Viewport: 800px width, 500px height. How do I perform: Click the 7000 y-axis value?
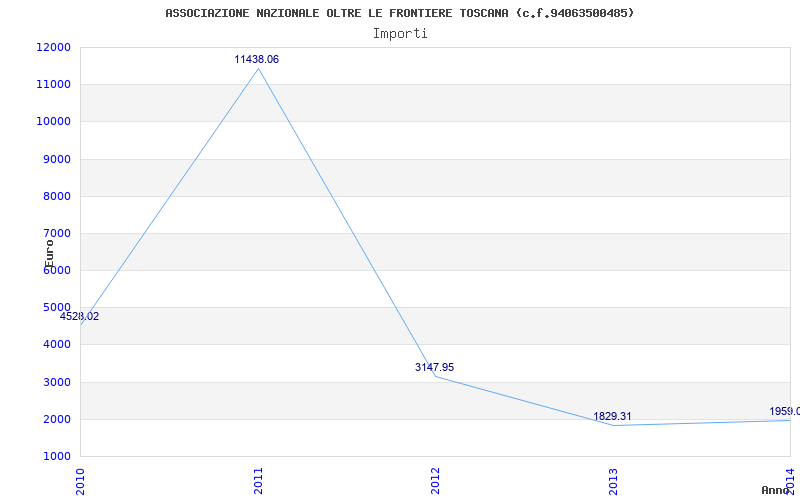point(56,234)
